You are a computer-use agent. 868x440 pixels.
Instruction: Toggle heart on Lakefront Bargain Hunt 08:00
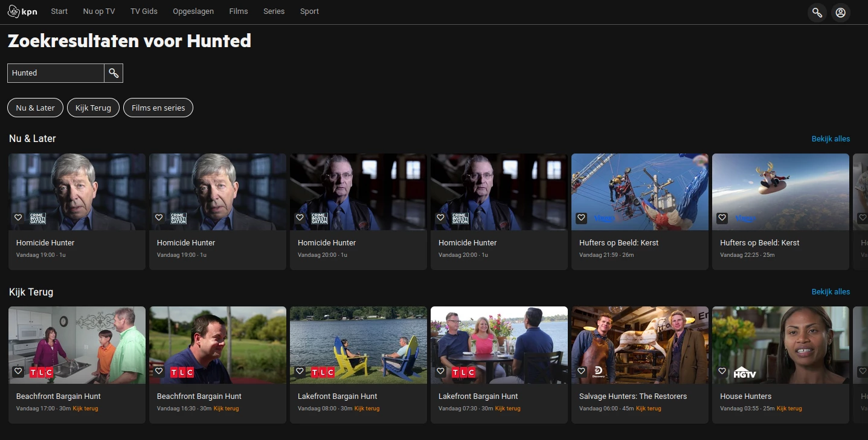coord(300,371)
